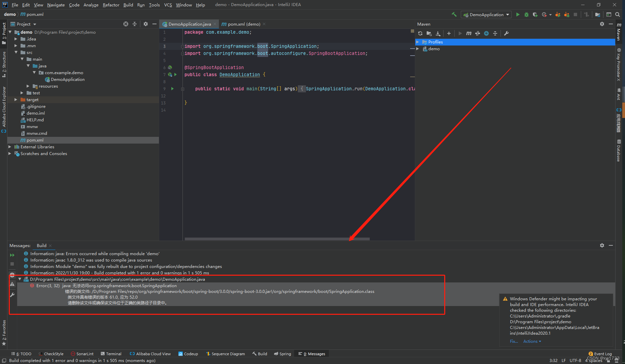
Task: Collapse all nodes in Maven panel
Action: [495, 33]
